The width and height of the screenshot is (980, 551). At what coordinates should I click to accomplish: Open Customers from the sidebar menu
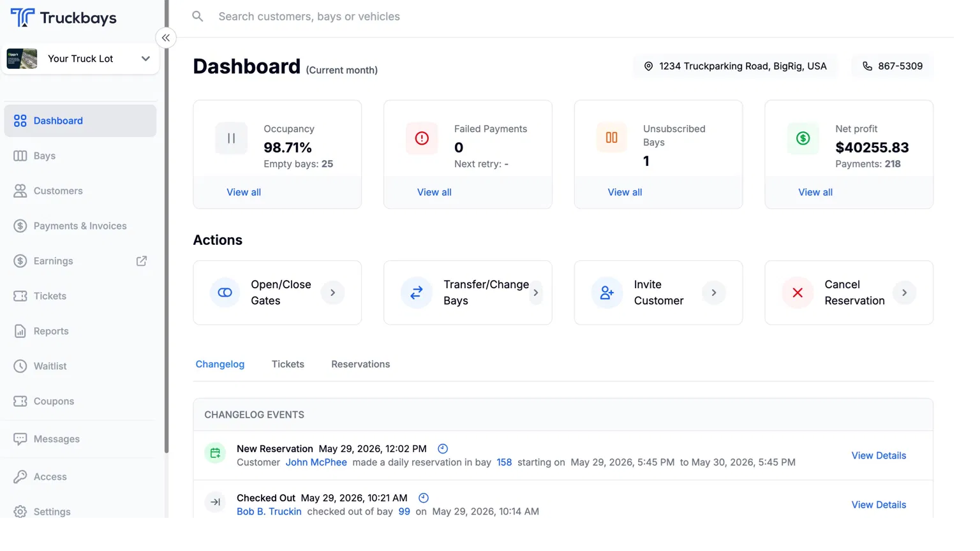80,191
